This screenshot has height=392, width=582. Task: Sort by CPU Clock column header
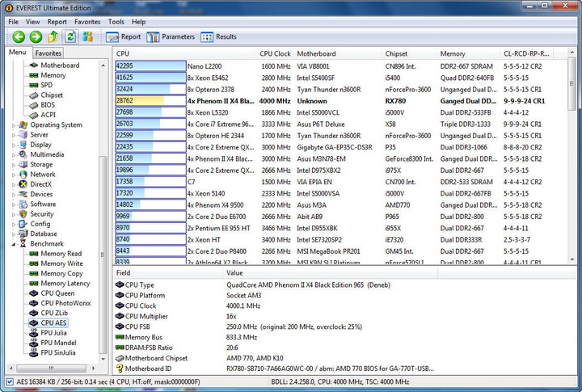[x=275, y=54]
